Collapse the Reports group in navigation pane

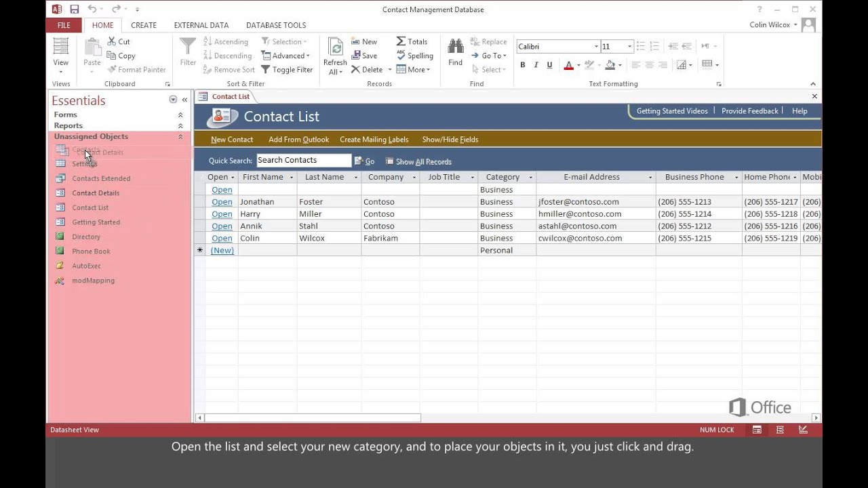180,126
